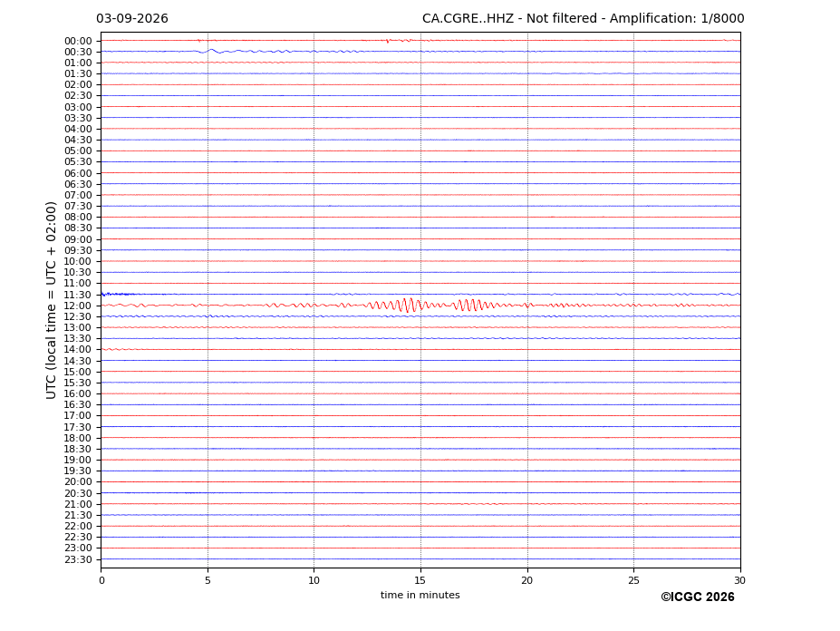Viewport: 840px width, 631px height.
Task: Select the 11:30 blue trace label
Action: (78, 295)
